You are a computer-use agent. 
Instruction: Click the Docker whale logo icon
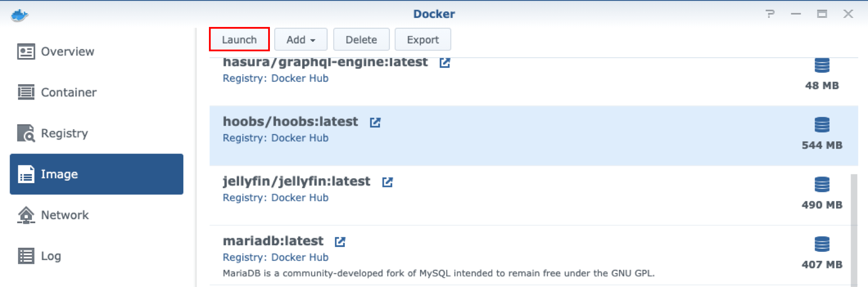(x=20, y=15)
